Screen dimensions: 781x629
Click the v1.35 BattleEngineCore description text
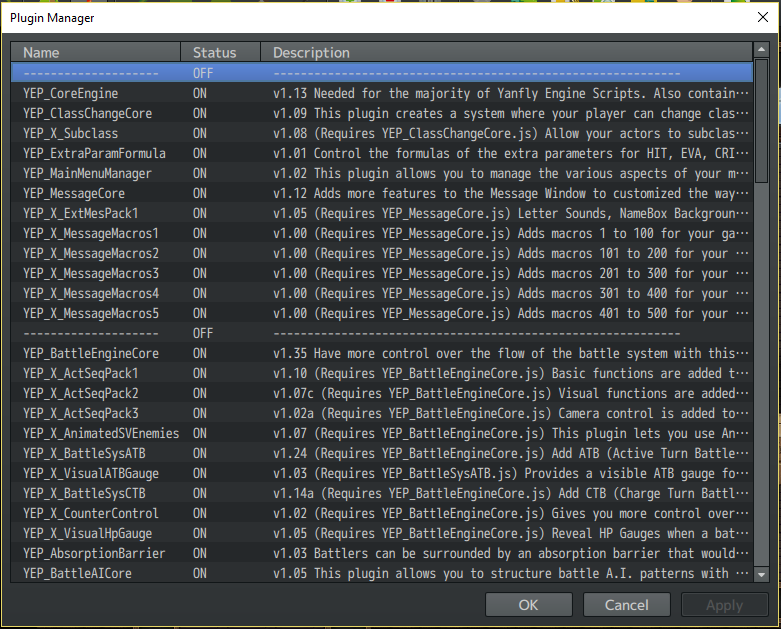(511, 353)
